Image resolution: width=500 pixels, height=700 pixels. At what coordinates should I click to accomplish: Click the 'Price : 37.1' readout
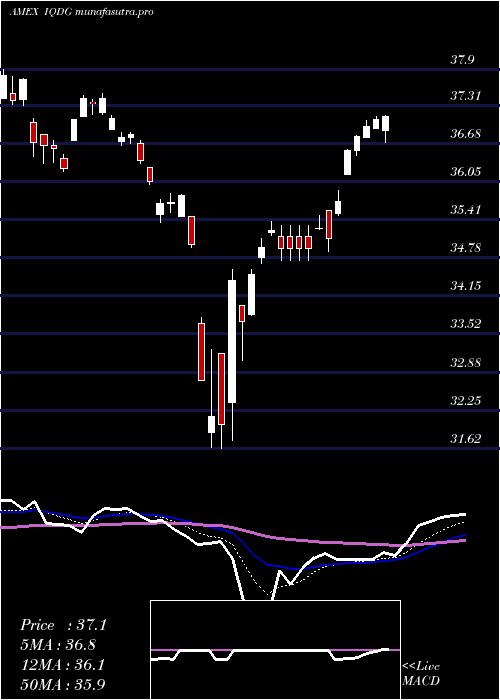[x=63, y=625]
